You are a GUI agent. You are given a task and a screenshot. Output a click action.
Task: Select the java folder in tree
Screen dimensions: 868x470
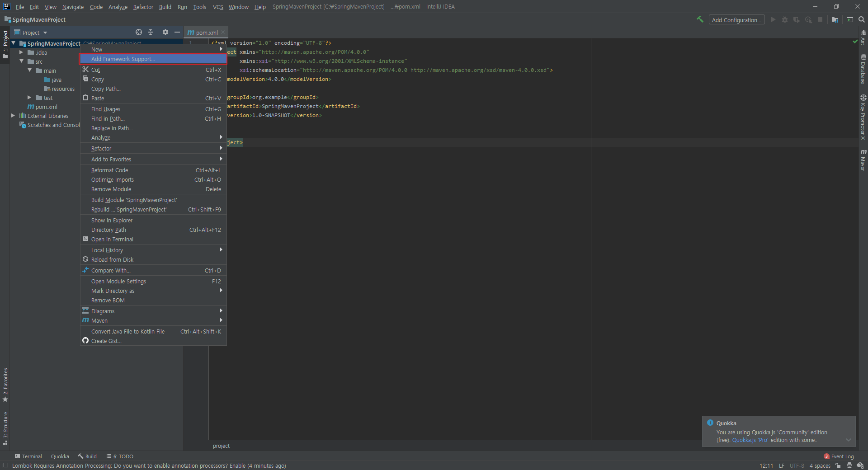[x=52, y=80]
